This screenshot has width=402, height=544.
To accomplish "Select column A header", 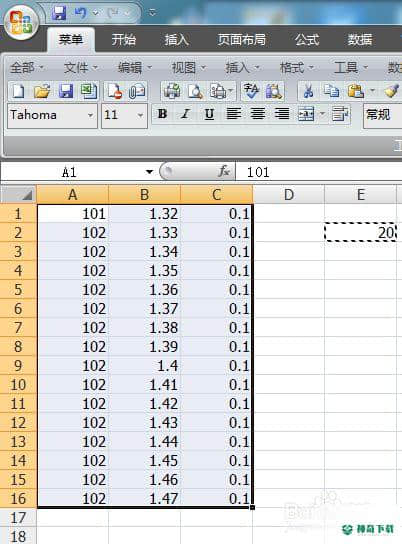I will pos(72,195).
